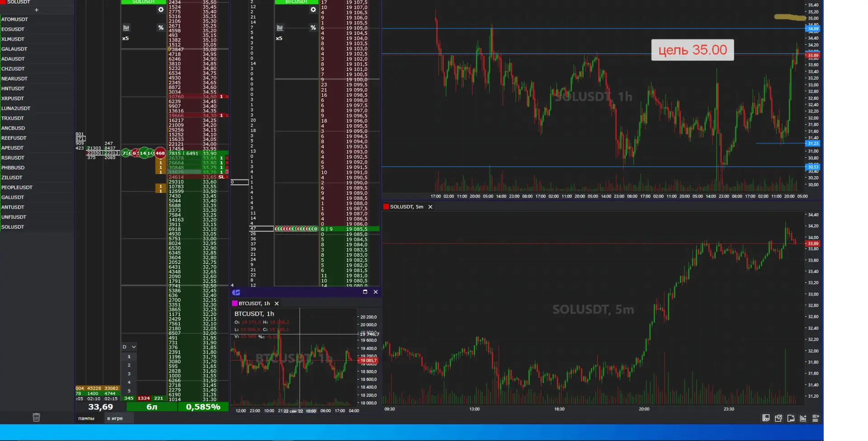Open chart icon in SOLUSDT order book
This screenshot has width=868, height=441.
(x=126, y=28)
